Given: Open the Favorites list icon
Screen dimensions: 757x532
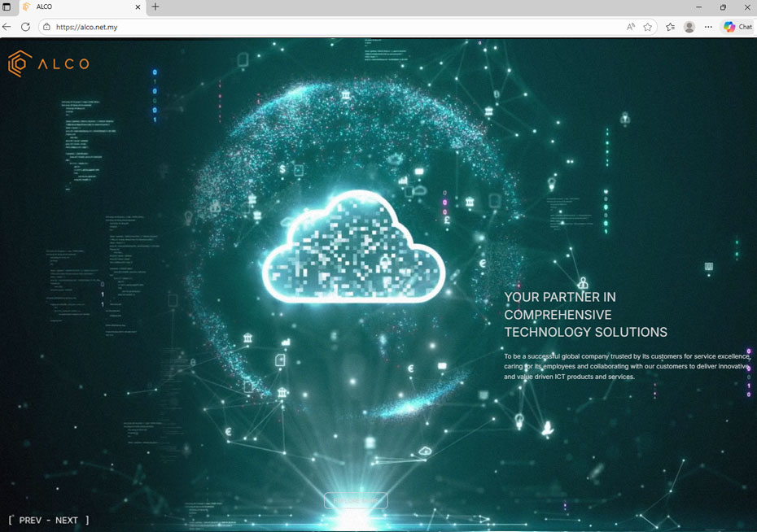Looking at the screenshot, I should pyautogui.click(x=670, y=27).
